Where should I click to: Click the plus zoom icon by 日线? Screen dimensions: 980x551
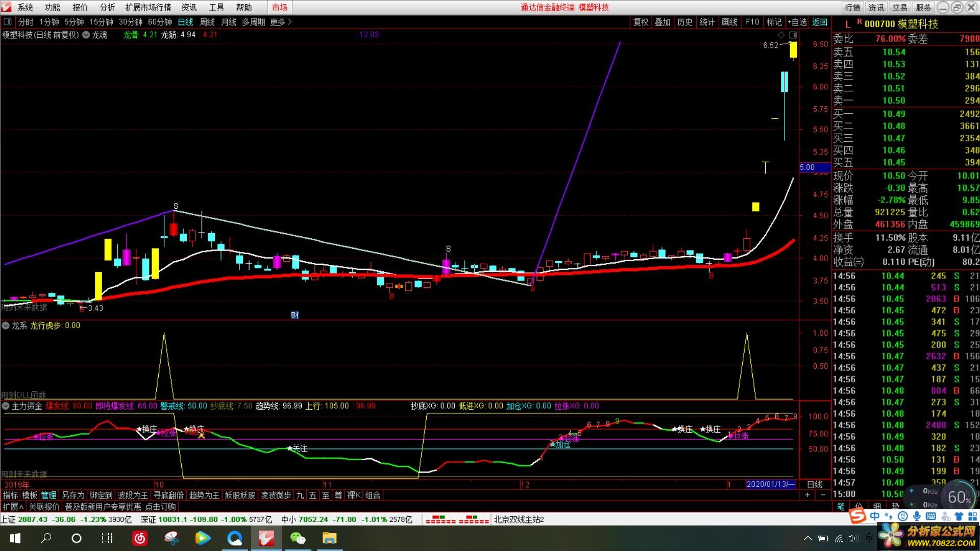pyautogui.click(x=807, y=495)
